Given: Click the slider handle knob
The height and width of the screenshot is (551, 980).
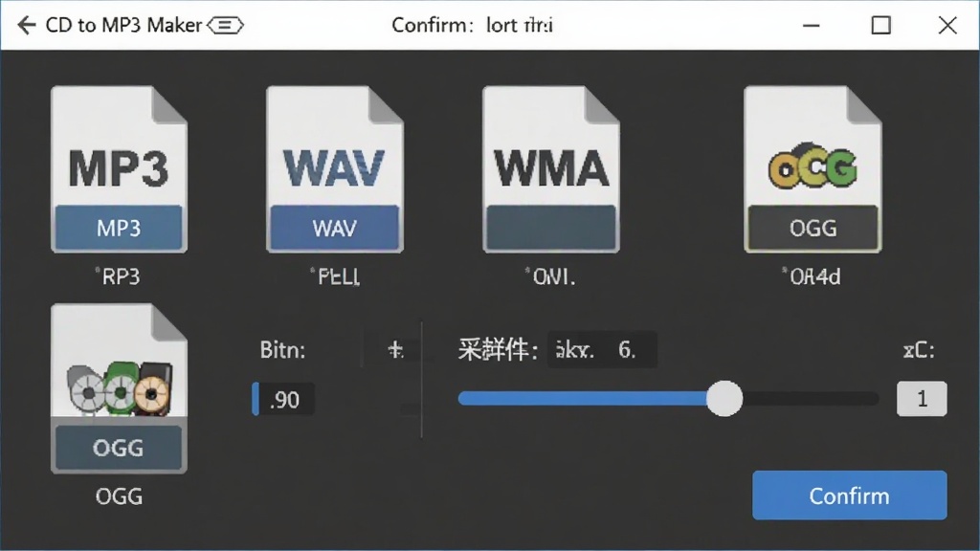Looking at the screenshot, I should pyautogui.click(x=724, y=399).
